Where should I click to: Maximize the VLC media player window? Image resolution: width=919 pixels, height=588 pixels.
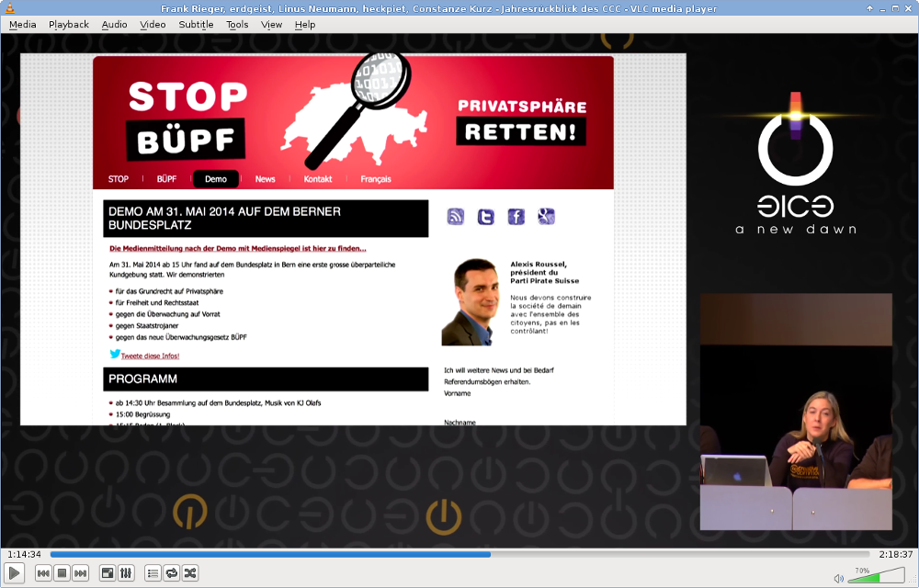[x=895, y=8]
